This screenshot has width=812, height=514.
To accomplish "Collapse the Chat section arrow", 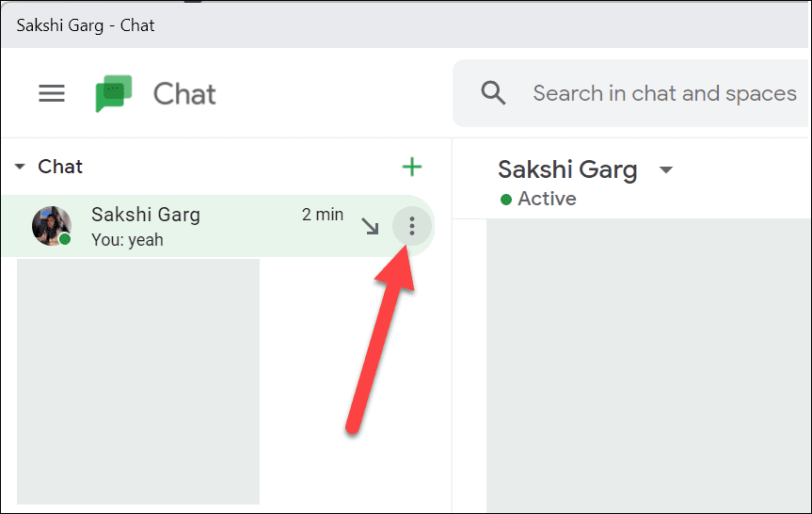I will 20,167.
